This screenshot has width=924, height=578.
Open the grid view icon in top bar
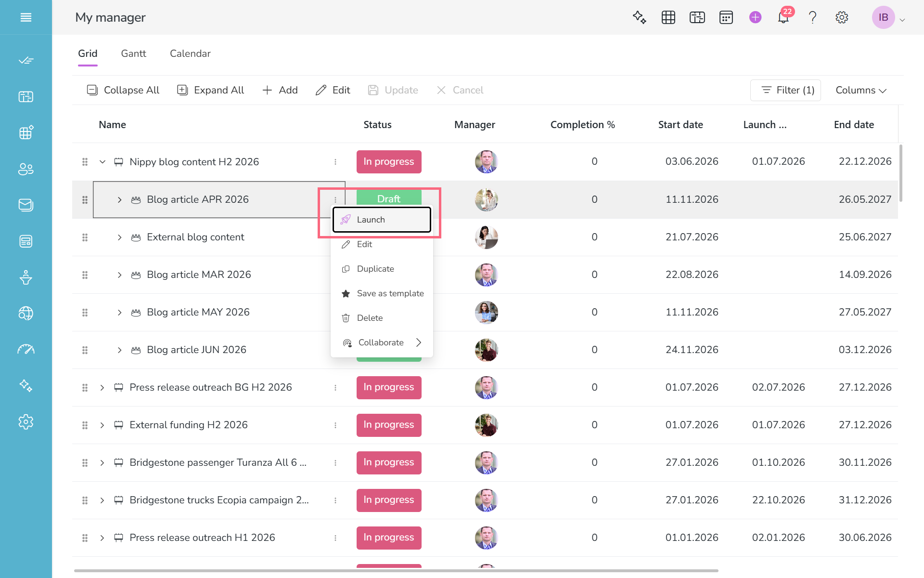click(x=668, y=17)
